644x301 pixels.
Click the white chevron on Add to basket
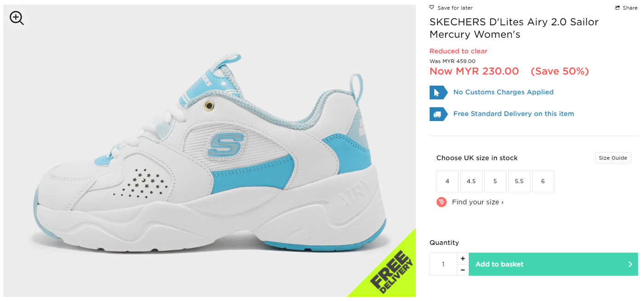coord(631,264)
